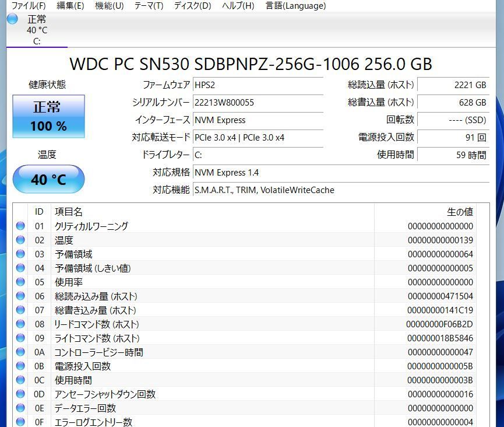Image resolution: width=504 pixels, height=427 pixels.
Task: Select the 温度 attribute name in table
Action: pos(64,240)
